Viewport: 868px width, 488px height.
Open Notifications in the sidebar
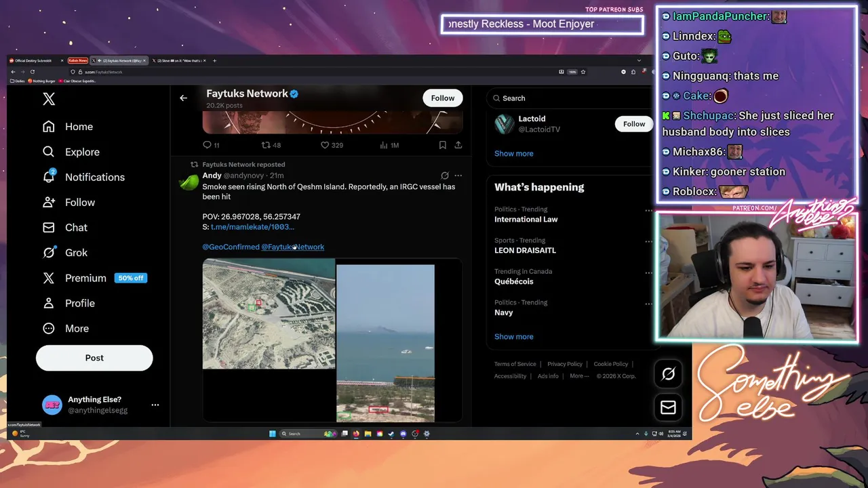[83, 177]
